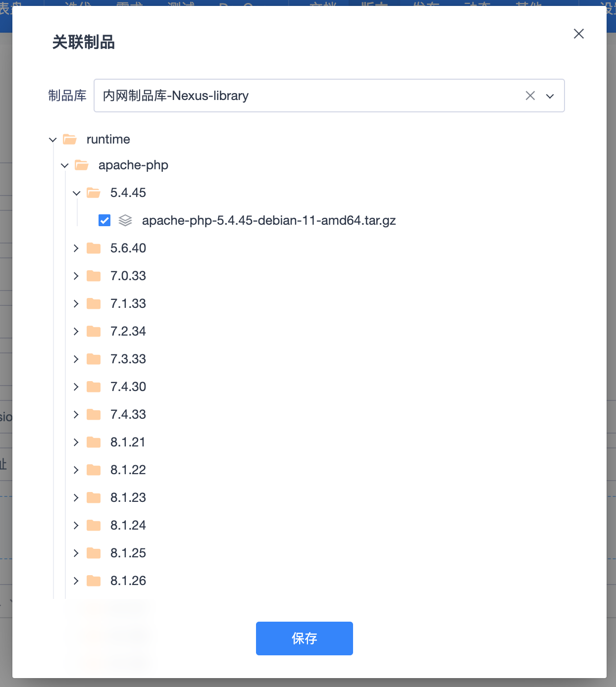Select the 7.4.33 version label
The image size is (616, 687).
click(x=128, y=414)
